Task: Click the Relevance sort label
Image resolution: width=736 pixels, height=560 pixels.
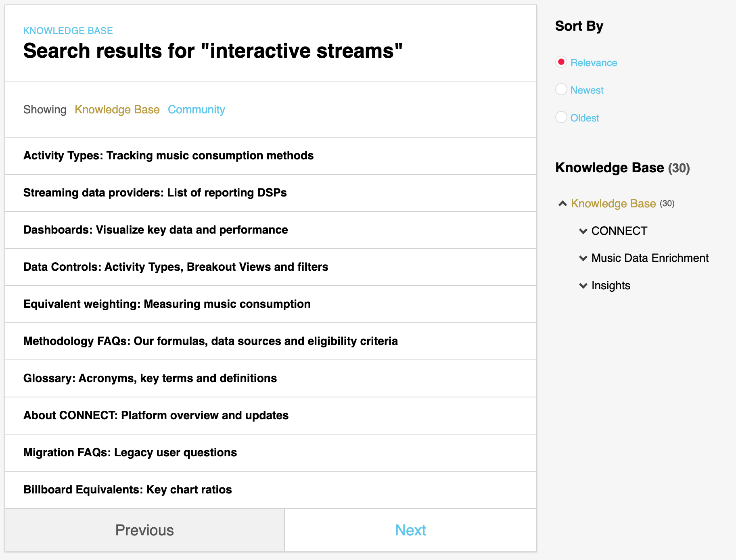Action: point(594,63)
